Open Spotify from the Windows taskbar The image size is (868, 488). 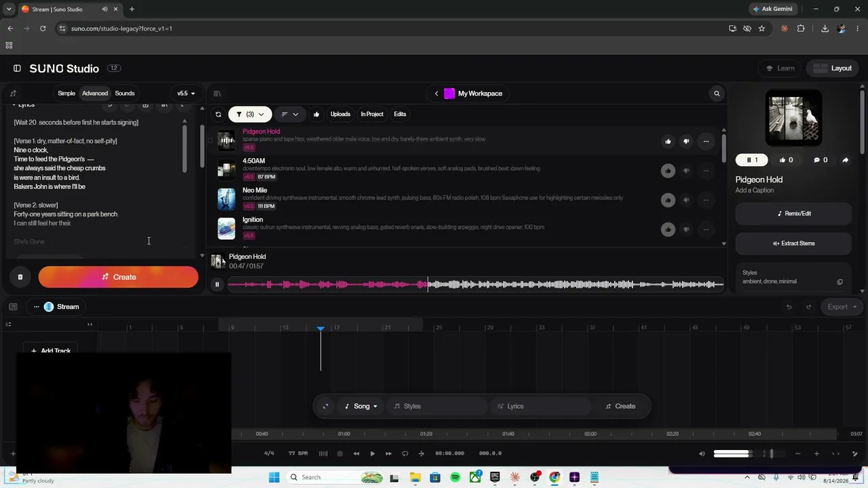(455, 477)
